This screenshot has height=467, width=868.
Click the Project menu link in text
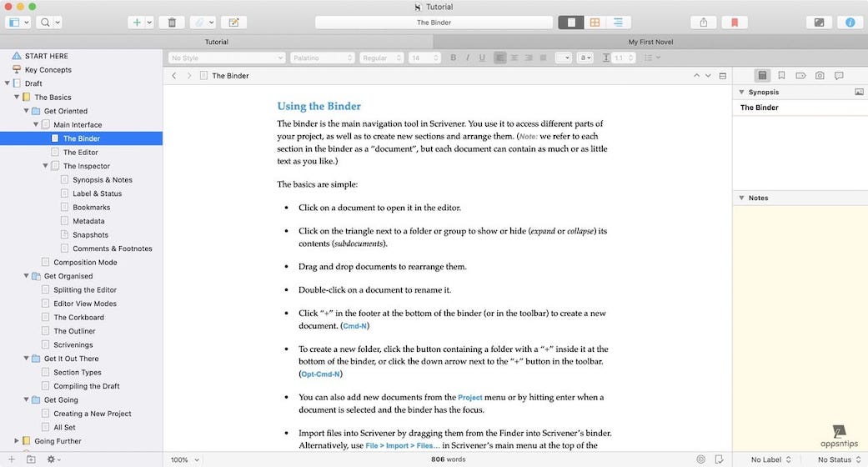tap(469, 398)
